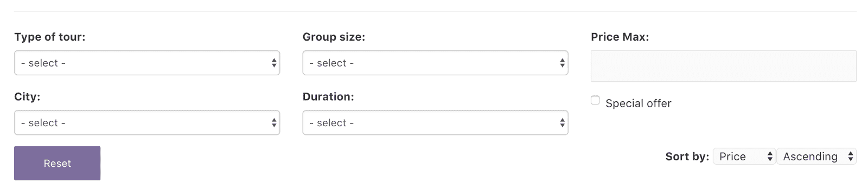Screen dimensions: 868x195
Task: Open the Type of tour select box
Action: 147,63
